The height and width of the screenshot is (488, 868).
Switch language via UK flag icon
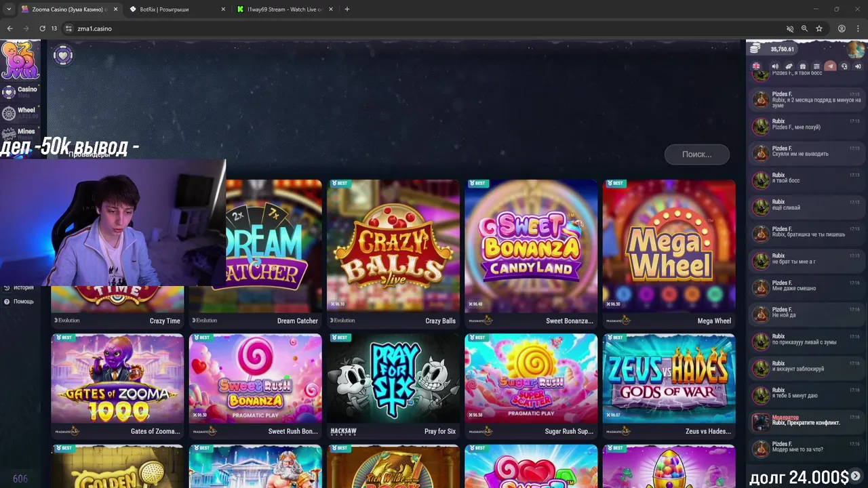coord(757,66)
